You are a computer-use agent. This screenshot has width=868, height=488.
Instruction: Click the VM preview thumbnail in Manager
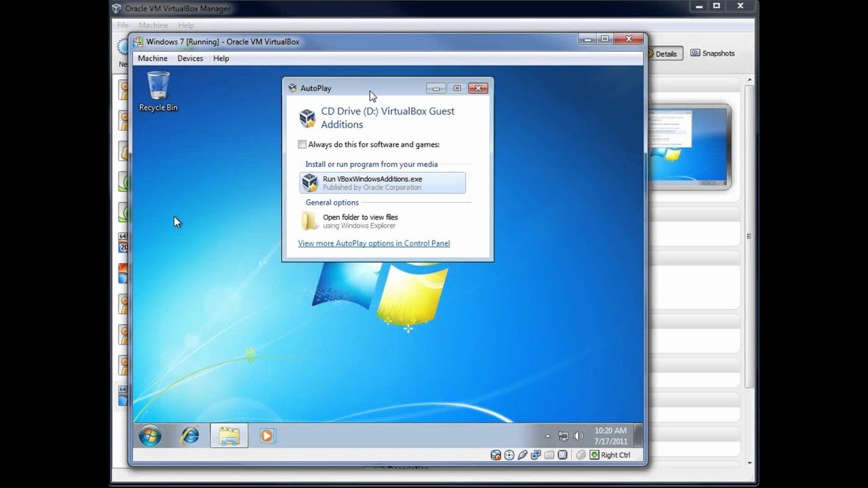tap(690, 146)
